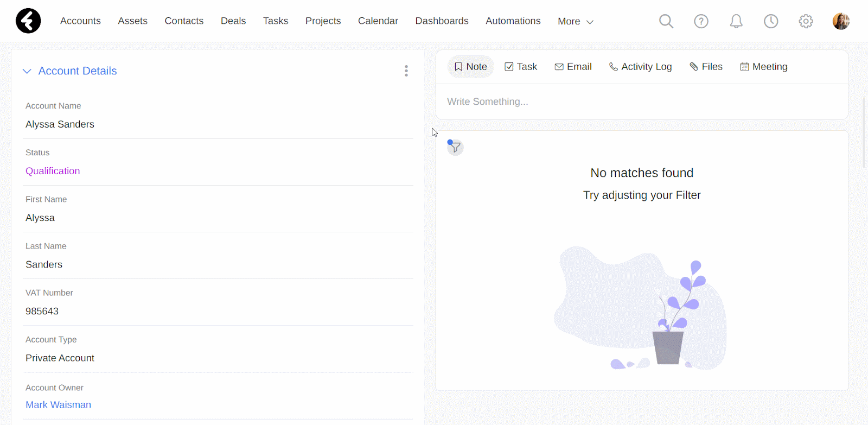The height and width of the screenshot is (425, 868).
Task: Click the page vertical scrollbar
Action: pos(864,133)
